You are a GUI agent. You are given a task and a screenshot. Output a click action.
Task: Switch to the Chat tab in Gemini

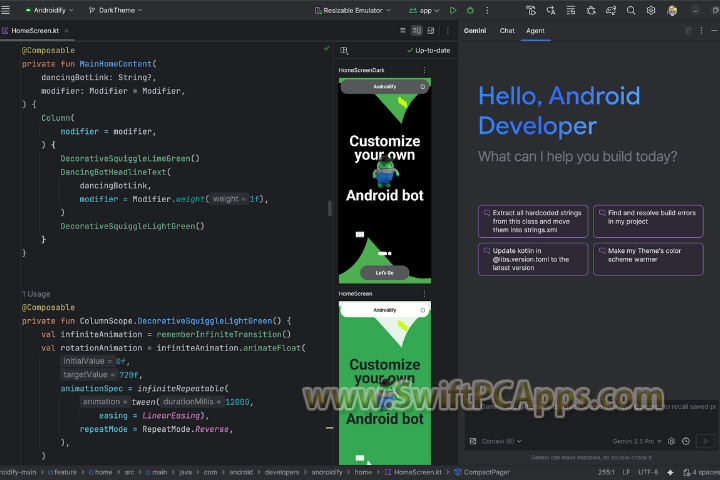[507, 30]
